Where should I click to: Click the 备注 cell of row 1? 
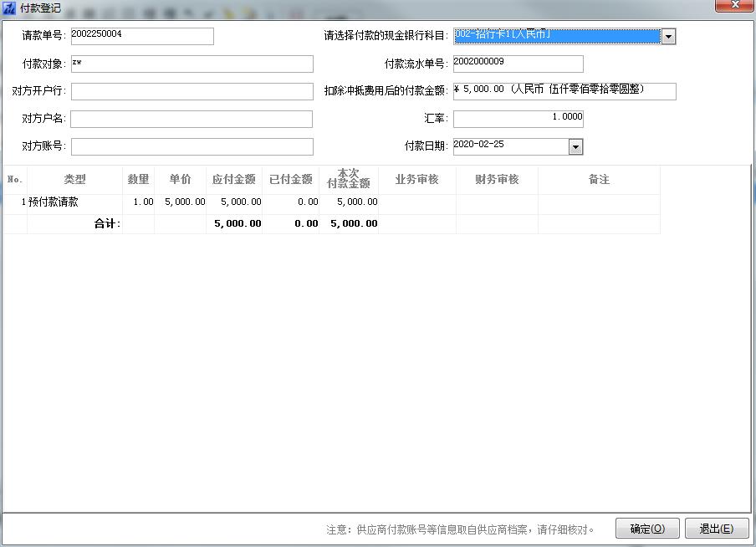(599, 202)
